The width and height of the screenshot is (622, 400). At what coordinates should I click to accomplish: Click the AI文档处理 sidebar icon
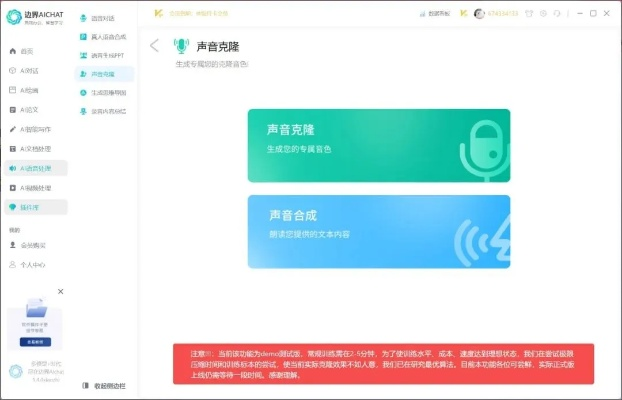(x=13, y=149)
